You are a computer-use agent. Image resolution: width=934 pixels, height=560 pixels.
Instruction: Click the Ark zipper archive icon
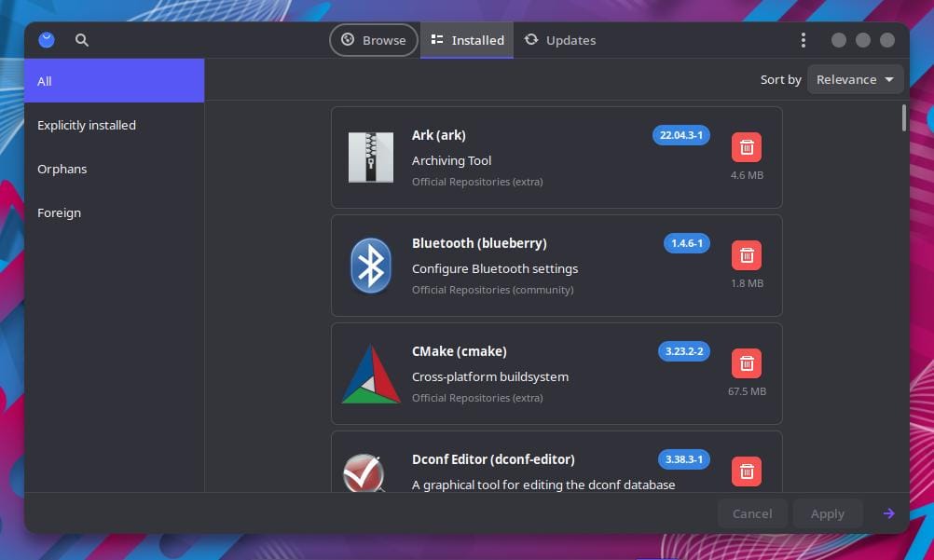370,157
